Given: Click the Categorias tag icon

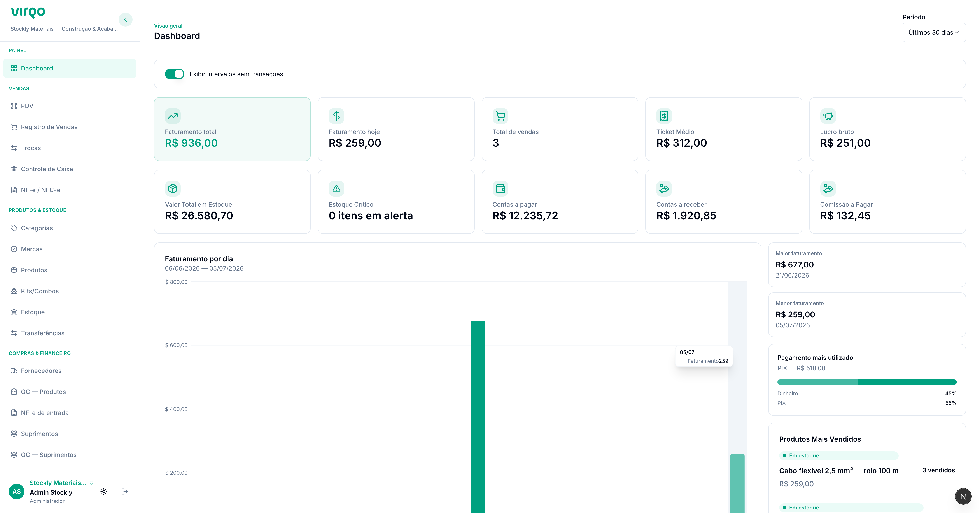Looking at the screenshot, I should 14,228.
